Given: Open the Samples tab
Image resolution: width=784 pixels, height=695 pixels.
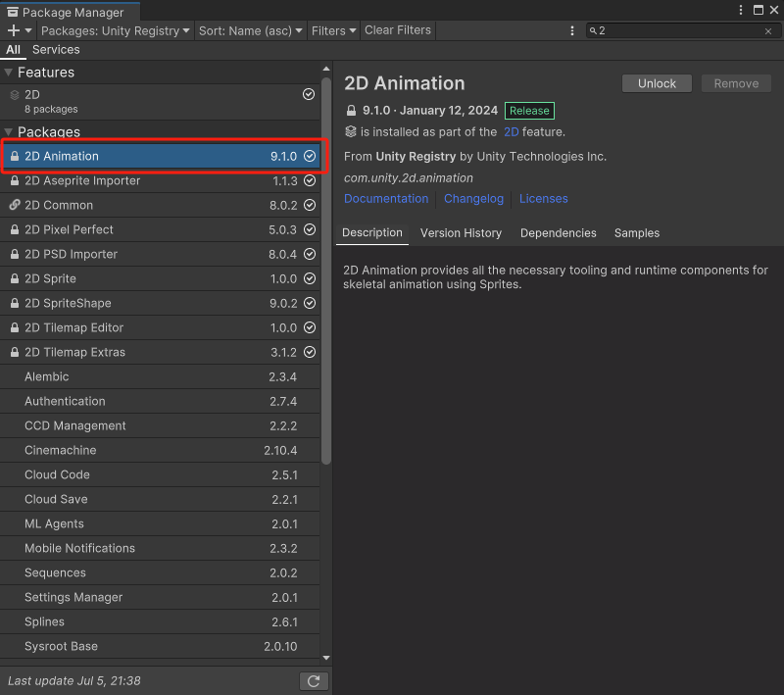Looking at the screenshot, I should pyautogui.click(x=636, y=233).
